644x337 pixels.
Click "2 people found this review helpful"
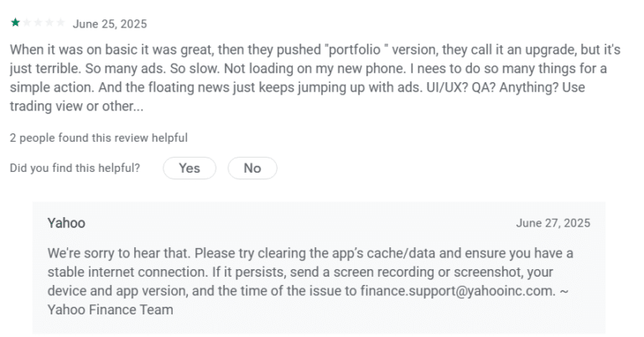coord(98,137)
